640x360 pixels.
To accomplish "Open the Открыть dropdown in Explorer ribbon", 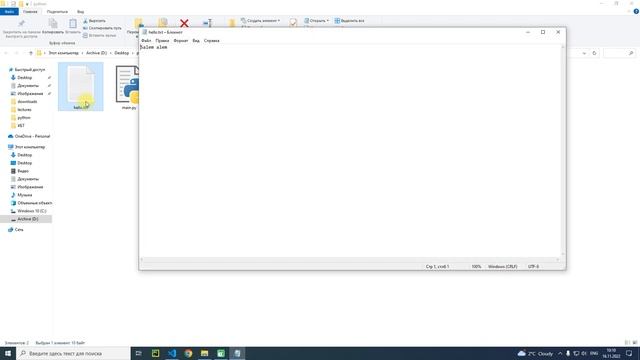I will click(316, 20).
